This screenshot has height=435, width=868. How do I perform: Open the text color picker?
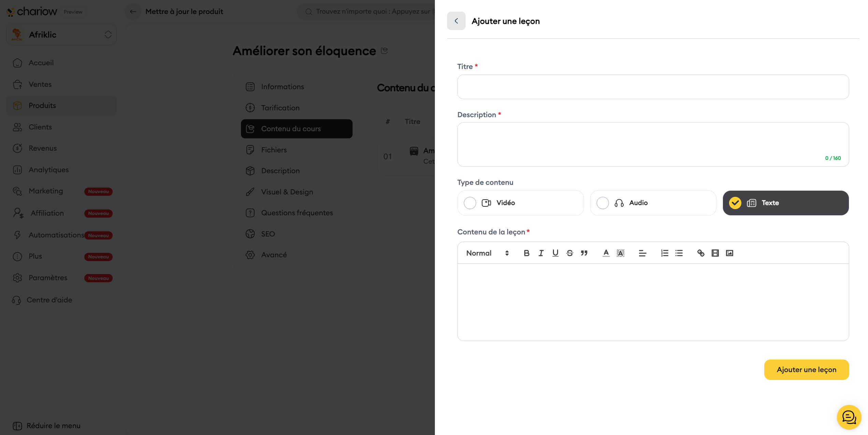[606, 253]
